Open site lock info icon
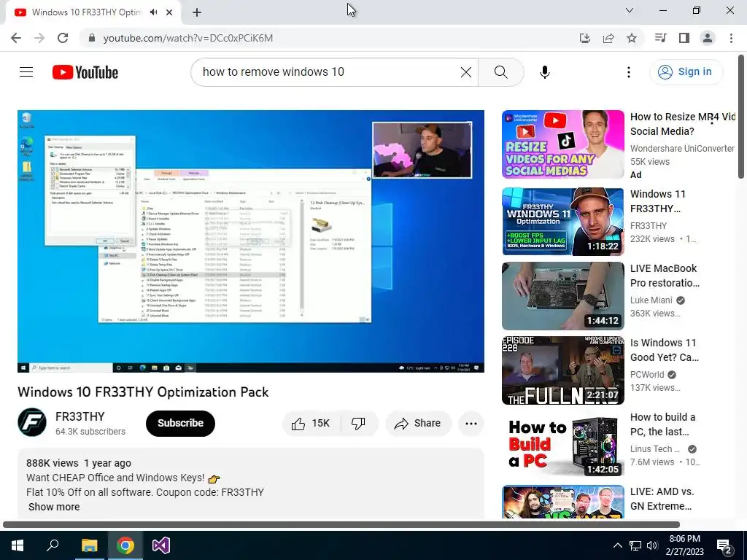Image resolution: width=747 pixels, height=560 pixels. [92, 38]
